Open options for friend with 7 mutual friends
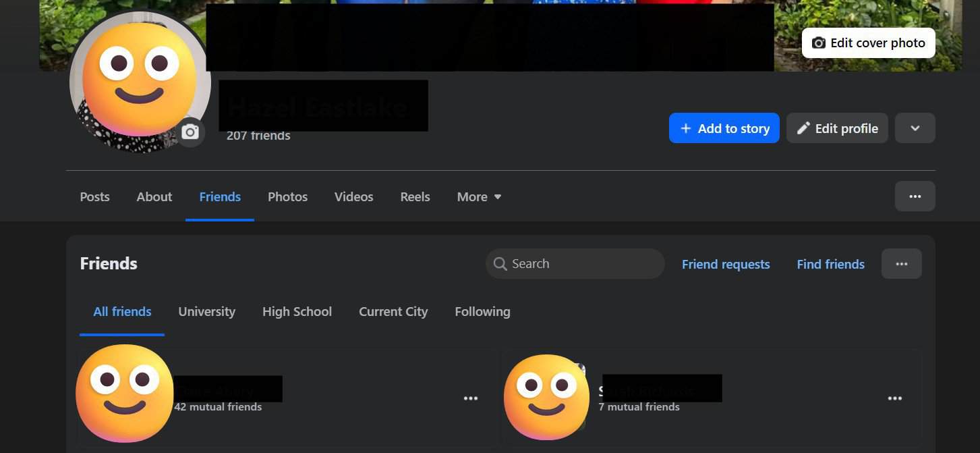 pos(894,398)
